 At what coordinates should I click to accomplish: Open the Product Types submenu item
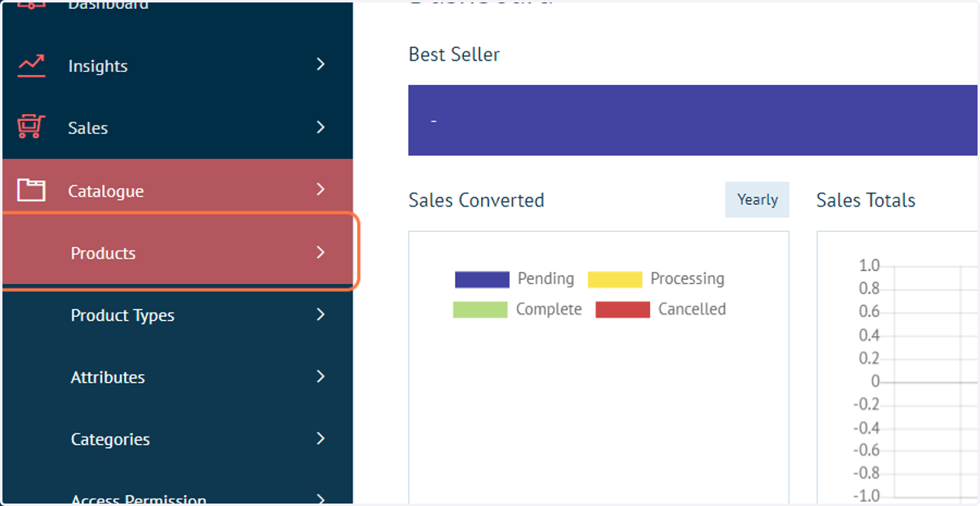click(177, 315)
